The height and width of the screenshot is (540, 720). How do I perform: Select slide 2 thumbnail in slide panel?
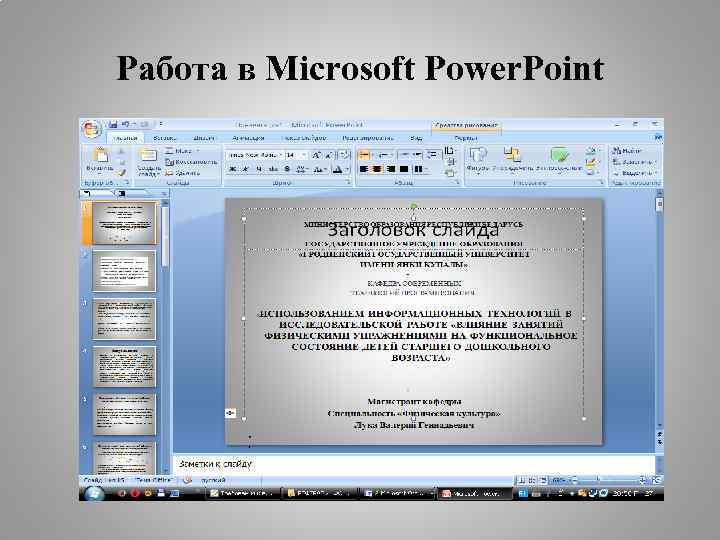point(124,271)
